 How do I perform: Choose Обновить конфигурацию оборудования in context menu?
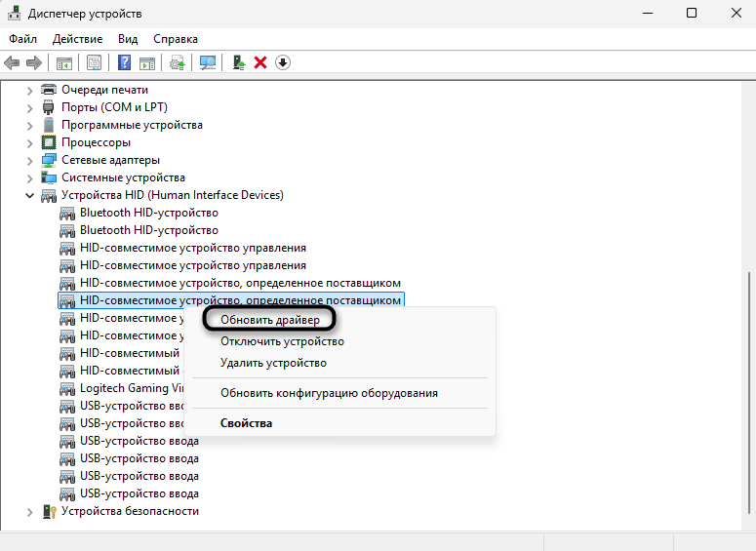pos(329,393)
